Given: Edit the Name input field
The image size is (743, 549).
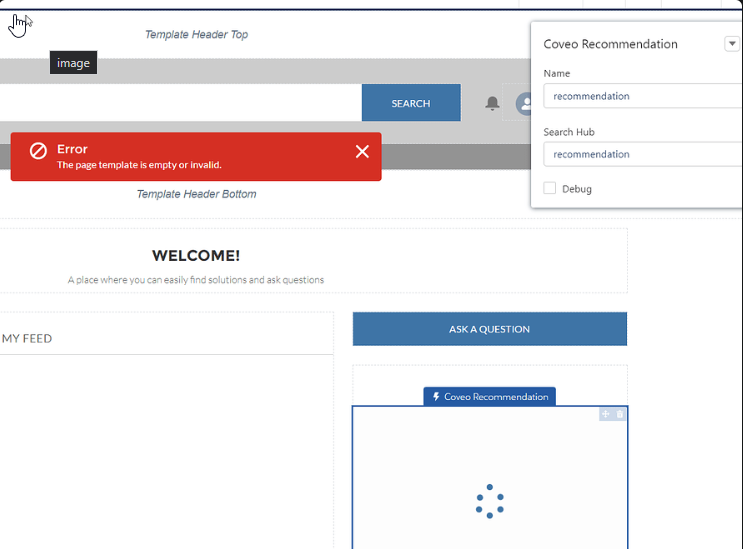Looking at the screenshot, I should tap(643, 96).
